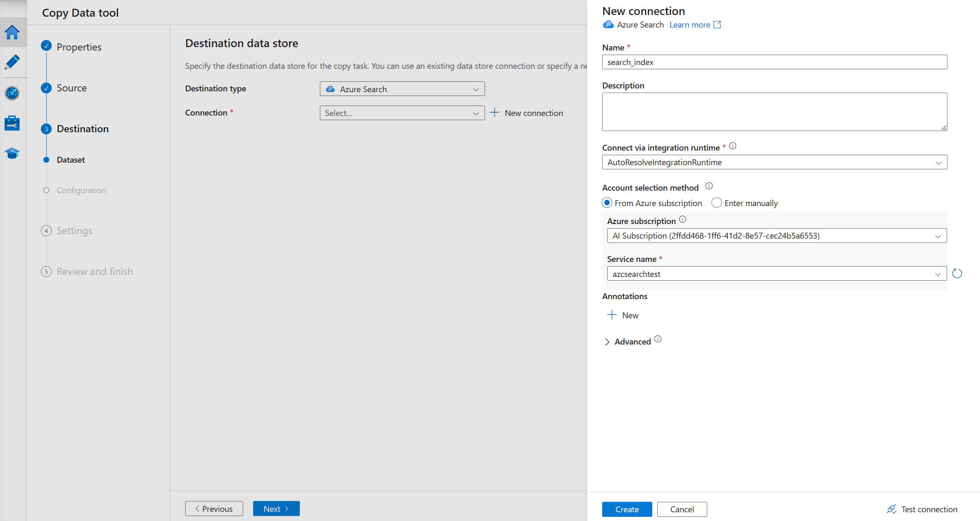980x521 pixels.
Task: Click the plus icon for new annotation
Action: (x=612, y=315)
